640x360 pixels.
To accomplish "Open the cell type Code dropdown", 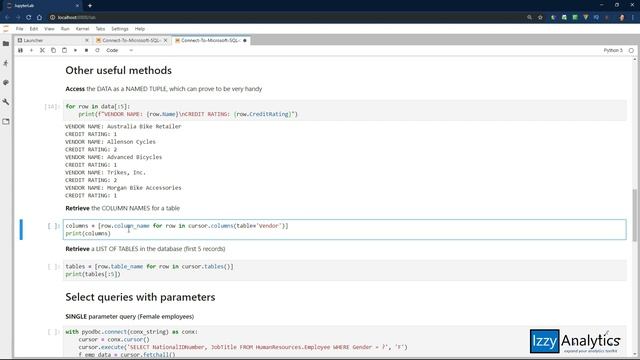I will click(120, 50).
